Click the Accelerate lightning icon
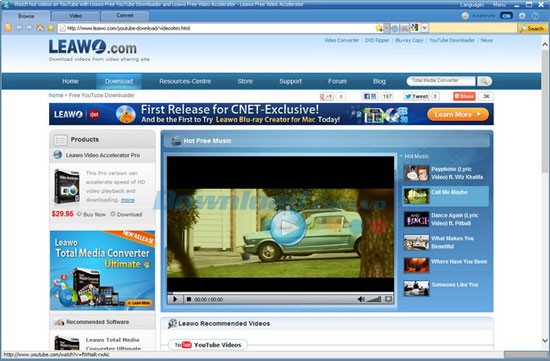The width and height of the screenshot is (550, 361). 465,16
